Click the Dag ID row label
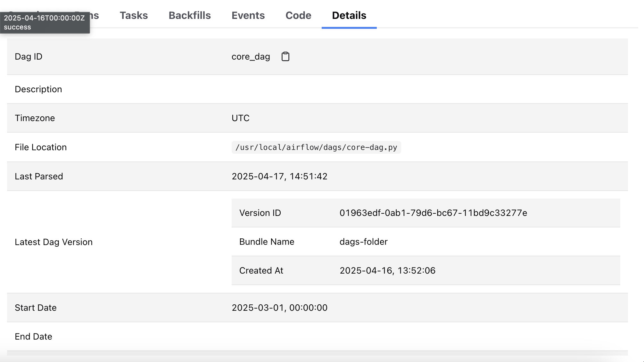The height and width of the screenshot is (362, 644). pos(29,57)
